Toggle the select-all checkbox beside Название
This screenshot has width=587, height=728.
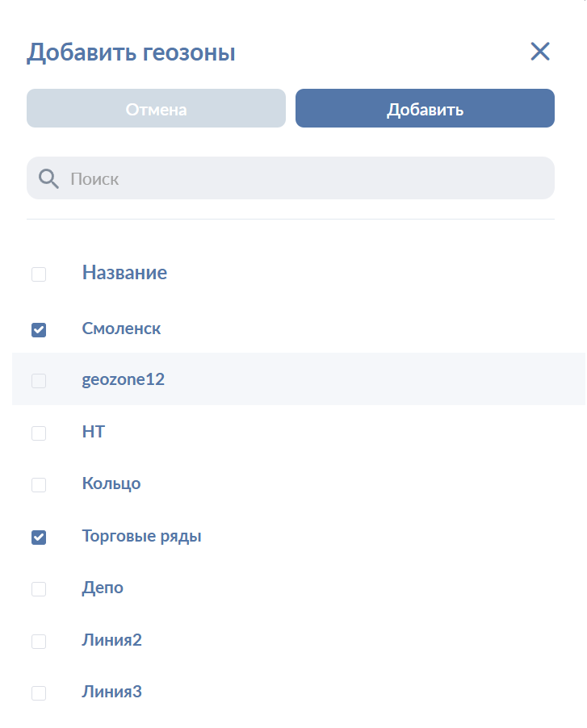tap(39, 274)
